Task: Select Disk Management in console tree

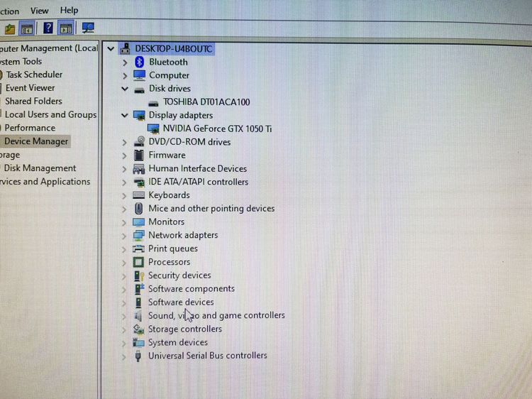Action: [x=40, y=168]
